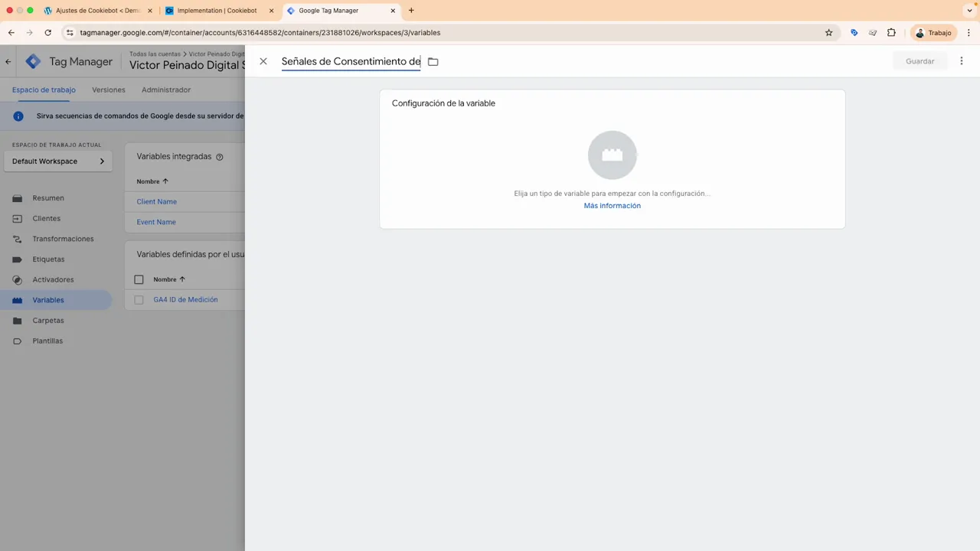Viewport: 980px width, 551px height.
Task: Open the Plantillas section
Action: (47, 341)
